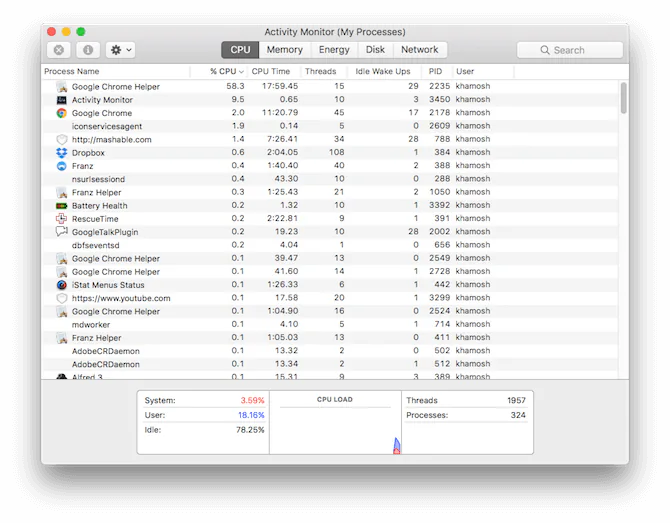
Task: Click the CPU LOAD graph spike
Action: [x=397, y=446]
